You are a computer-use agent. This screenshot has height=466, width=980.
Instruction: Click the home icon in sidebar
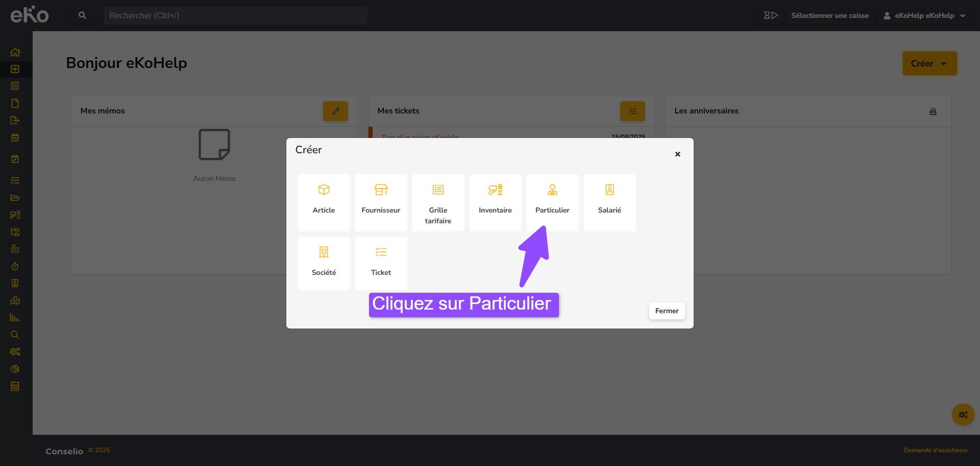15,52
